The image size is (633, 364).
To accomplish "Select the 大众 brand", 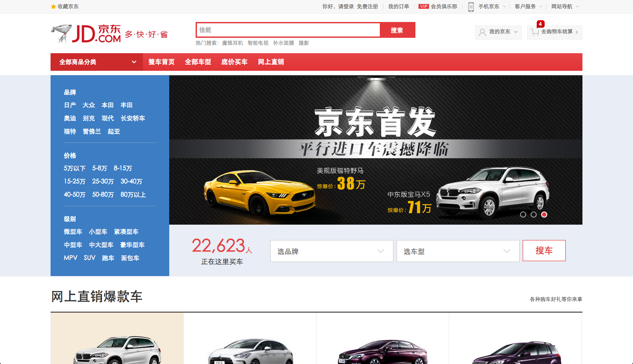I will [89, 105].
